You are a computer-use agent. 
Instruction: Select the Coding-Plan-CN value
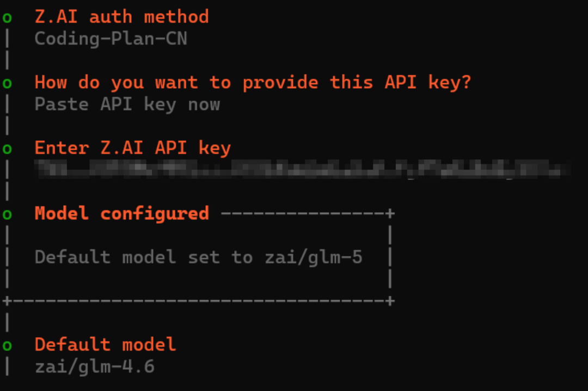click(x=111, y=39)
